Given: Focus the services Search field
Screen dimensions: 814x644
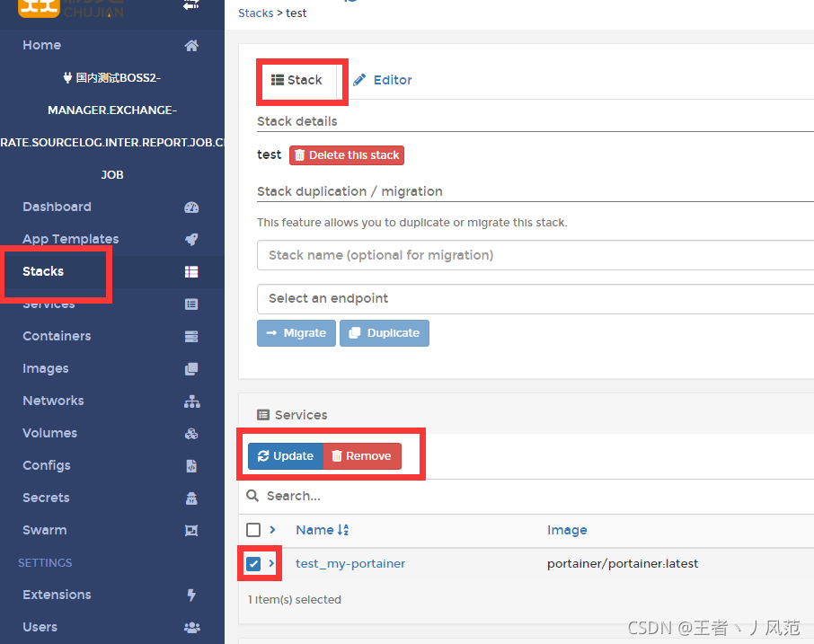Looking at the screenshot, I should [x=540, y=496].
